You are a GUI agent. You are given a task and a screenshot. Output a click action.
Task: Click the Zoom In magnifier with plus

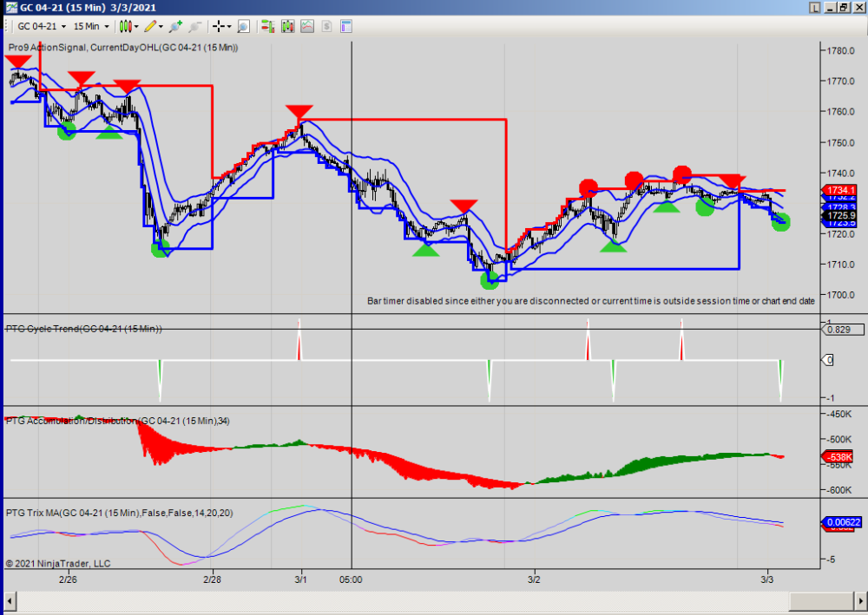(x=175, y=26)
